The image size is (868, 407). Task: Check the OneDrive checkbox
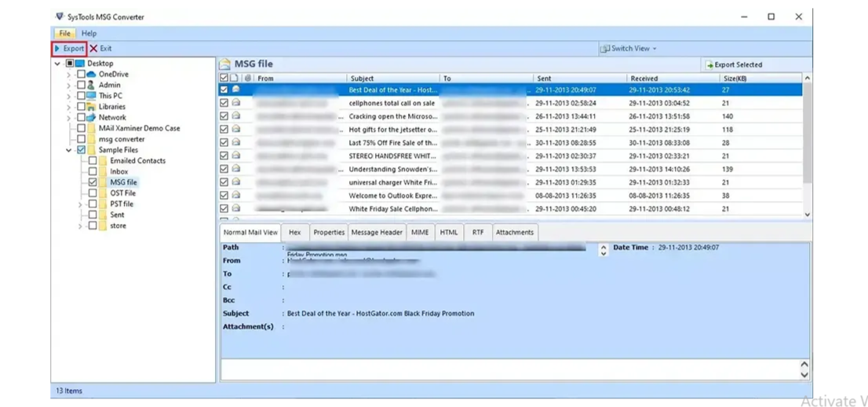81,74
